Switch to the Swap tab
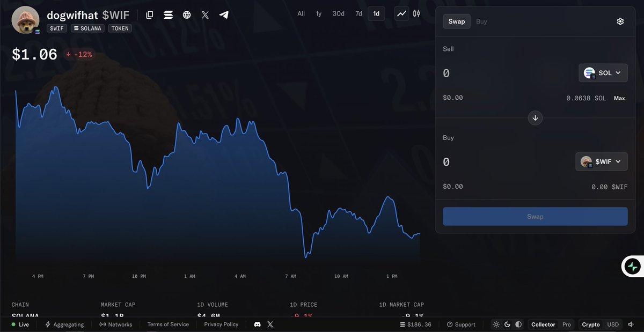The width and height of the screenshot is (644, 332). pos(457,21)
